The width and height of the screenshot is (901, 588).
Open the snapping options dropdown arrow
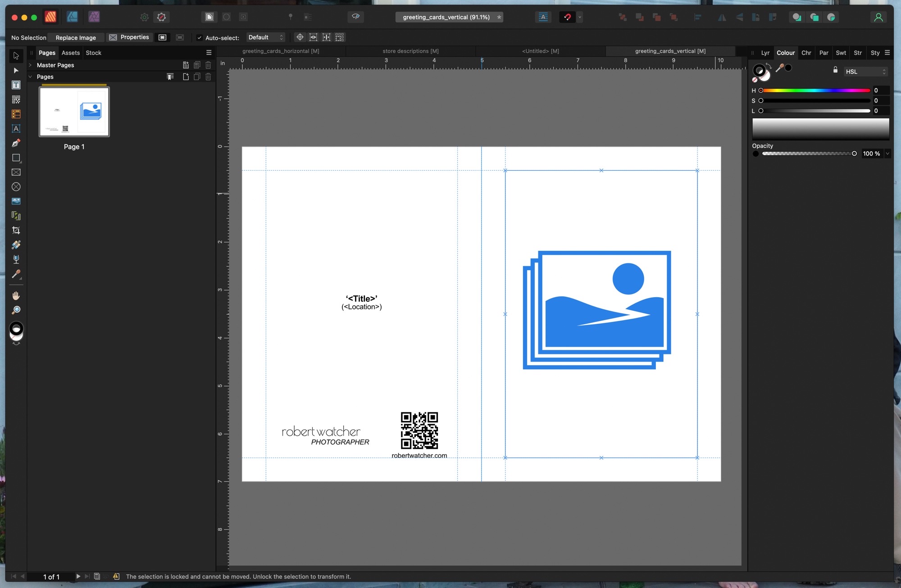(x=580, y=17)
